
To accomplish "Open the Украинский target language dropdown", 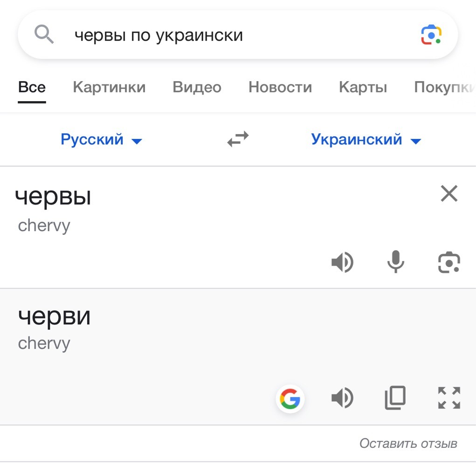I will tap(366, 139).
